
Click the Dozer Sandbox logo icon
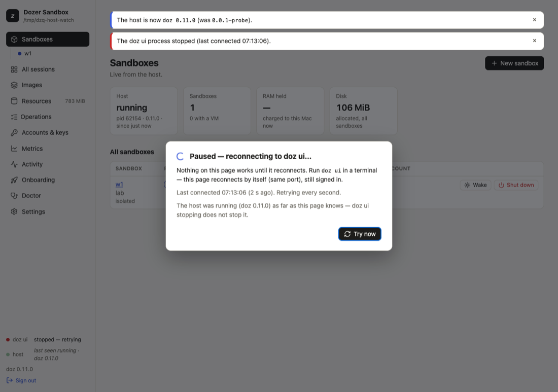pos(13,16)
